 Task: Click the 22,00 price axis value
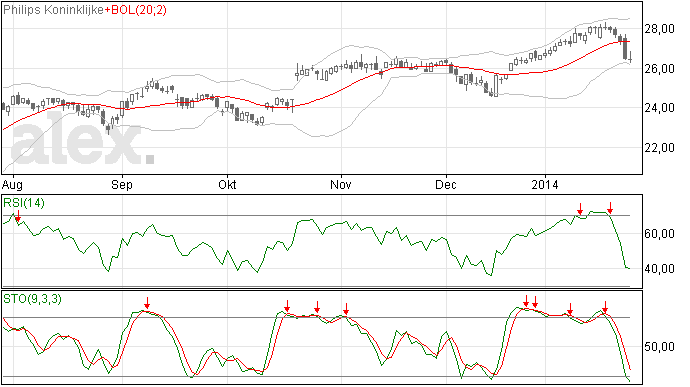point(659,148)
